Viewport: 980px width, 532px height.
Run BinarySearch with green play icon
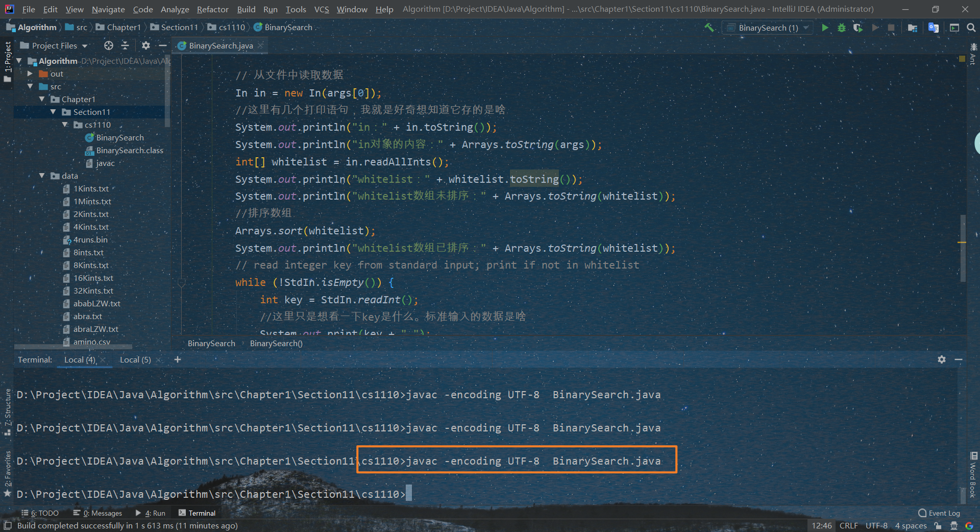coord(825,28)
